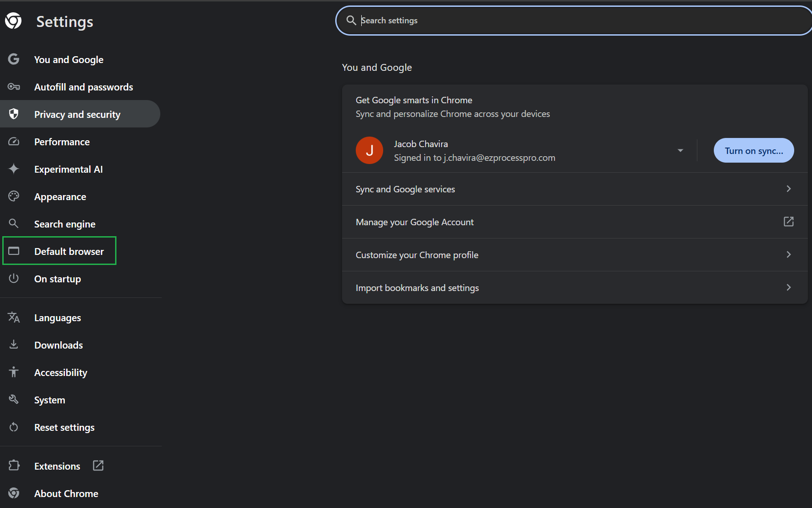Click the signed-in email j.chavira@ezprocesspro.com

point(500,158)
